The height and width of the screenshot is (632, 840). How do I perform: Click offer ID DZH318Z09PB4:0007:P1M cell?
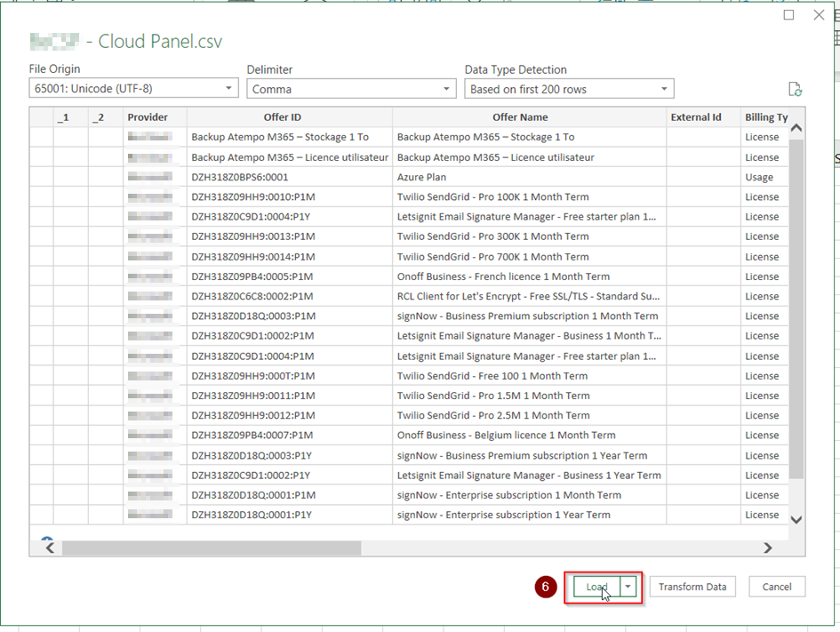[x=289, y=436]
